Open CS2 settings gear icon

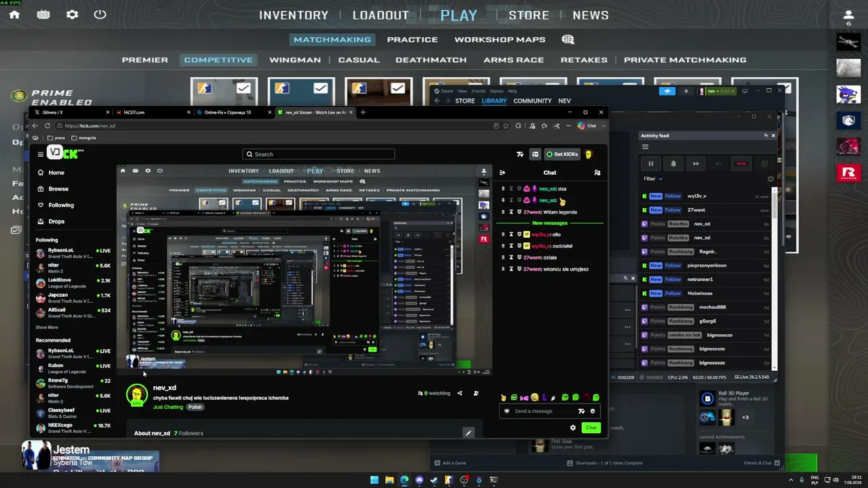pos(72,14)
